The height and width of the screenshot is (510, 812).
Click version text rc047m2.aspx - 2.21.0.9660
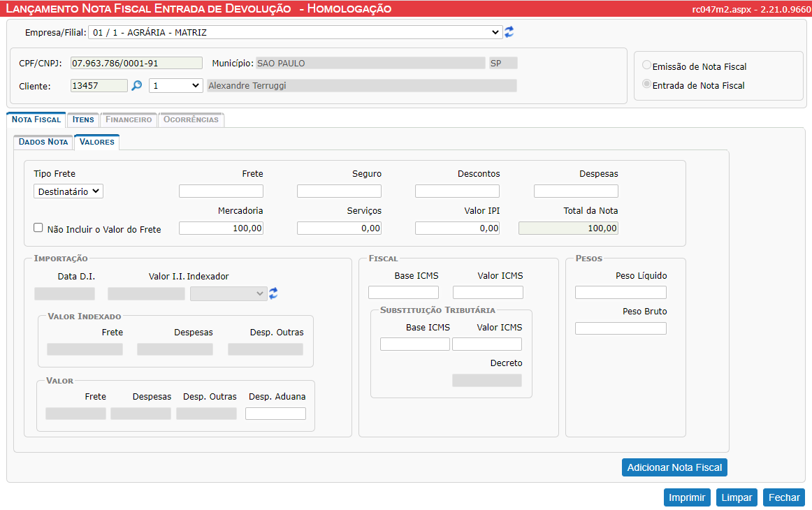pyautogui.click(x=751, y=9)
